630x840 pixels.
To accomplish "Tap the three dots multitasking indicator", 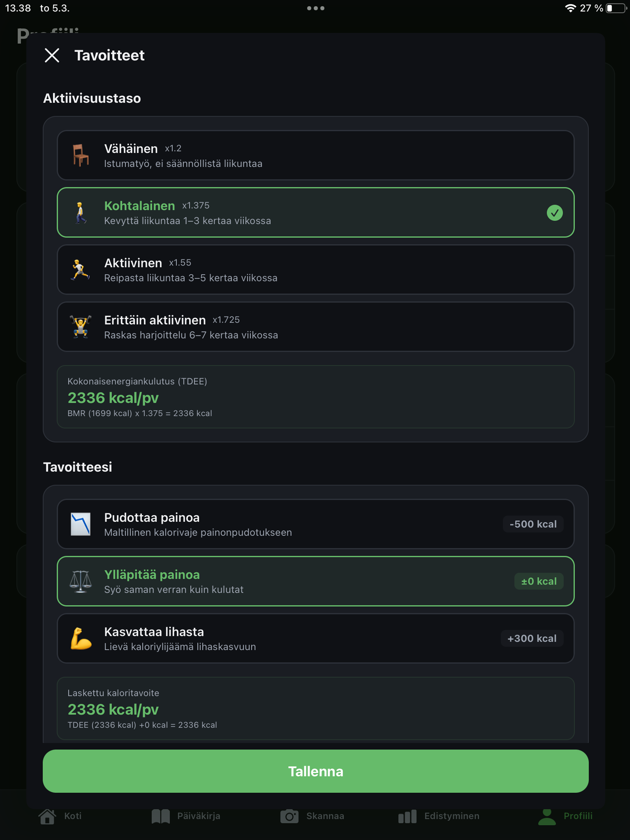I will (316, 8).
